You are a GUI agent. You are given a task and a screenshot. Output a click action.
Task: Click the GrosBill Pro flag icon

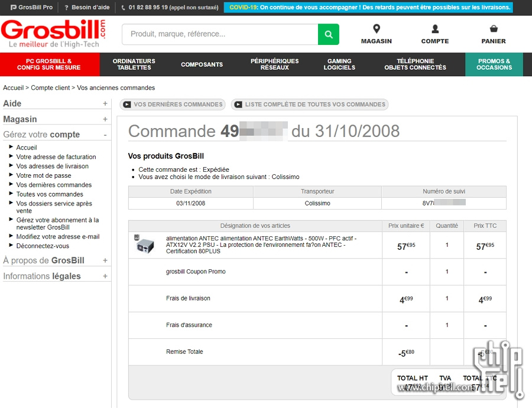14,8
